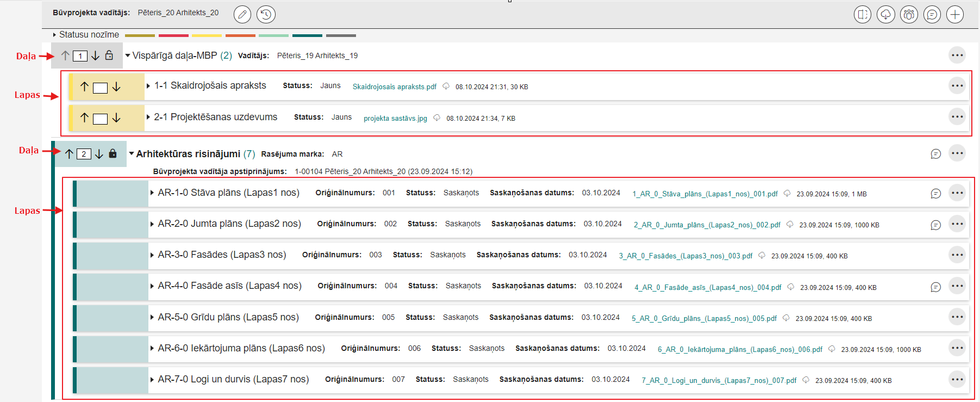Expand AR-4-0 Fasāde asīs row
The image size is (980, 402).
click(152, 286)
